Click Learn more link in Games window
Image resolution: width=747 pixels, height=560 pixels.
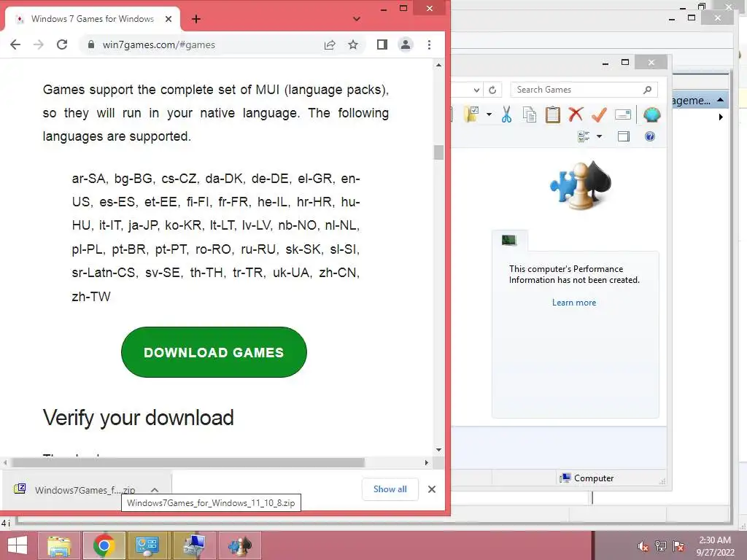tap(574, 303)
